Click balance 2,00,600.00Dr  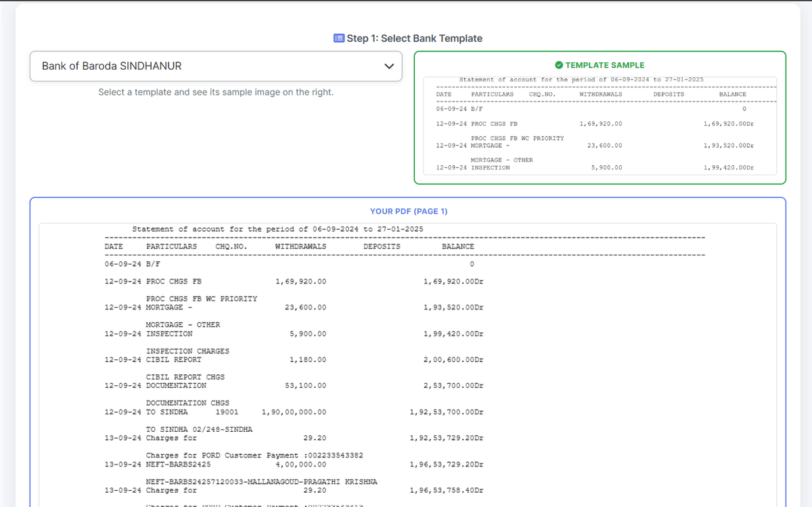click(453, 360)
